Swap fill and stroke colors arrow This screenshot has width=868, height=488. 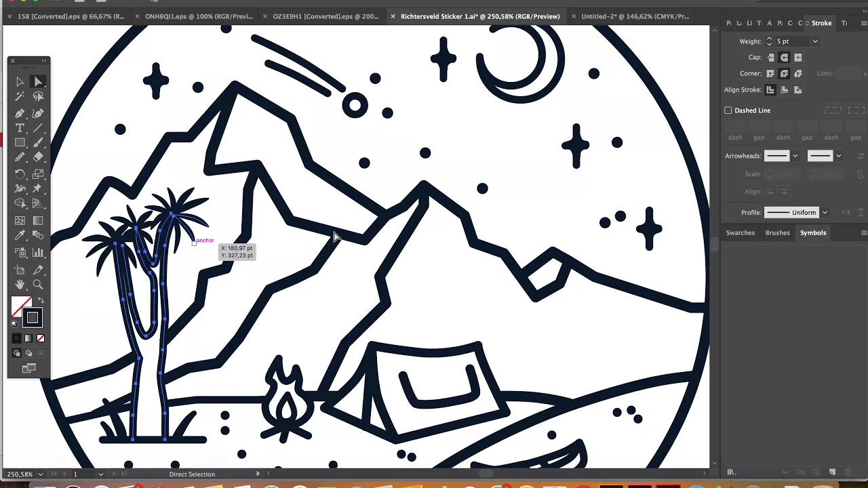41,300
